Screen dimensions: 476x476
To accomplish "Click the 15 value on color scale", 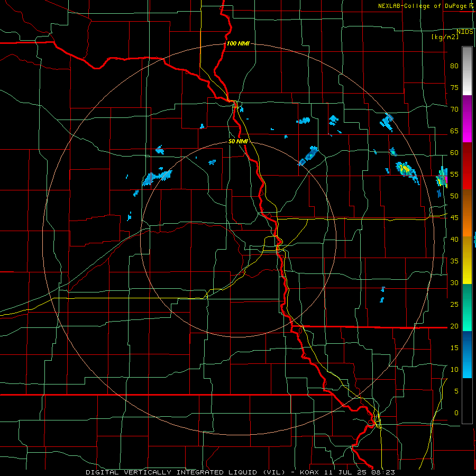I will (454, 347).
